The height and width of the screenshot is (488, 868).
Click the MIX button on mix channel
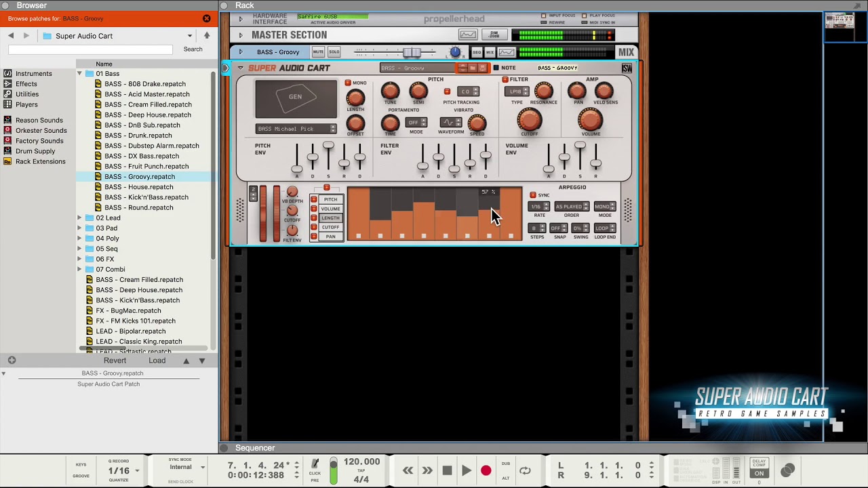click(x=490, y=52)
